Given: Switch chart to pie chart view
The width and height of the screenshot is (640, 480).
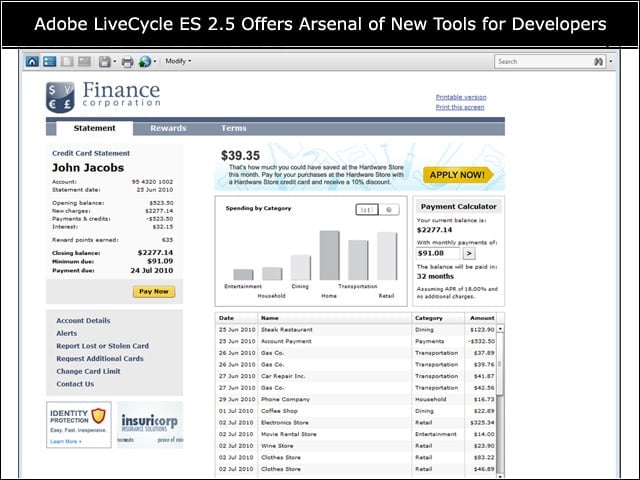Looking at the screenshot, I should (x=389, y=210).
